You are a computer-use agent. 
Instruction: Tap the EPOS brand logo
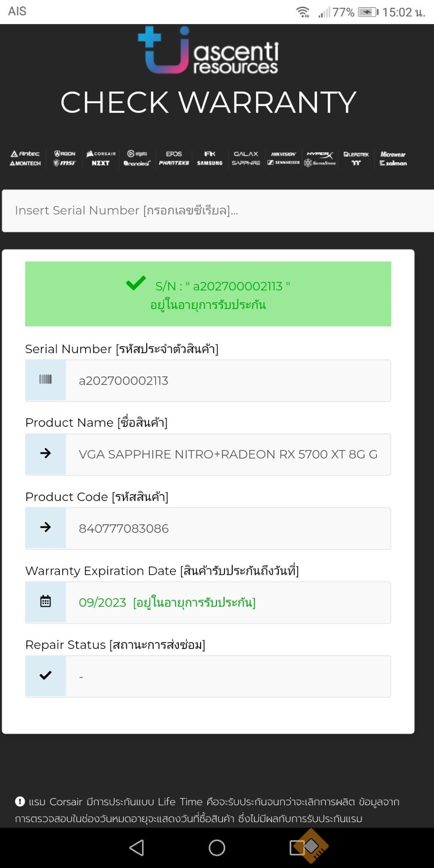(174, 154)
